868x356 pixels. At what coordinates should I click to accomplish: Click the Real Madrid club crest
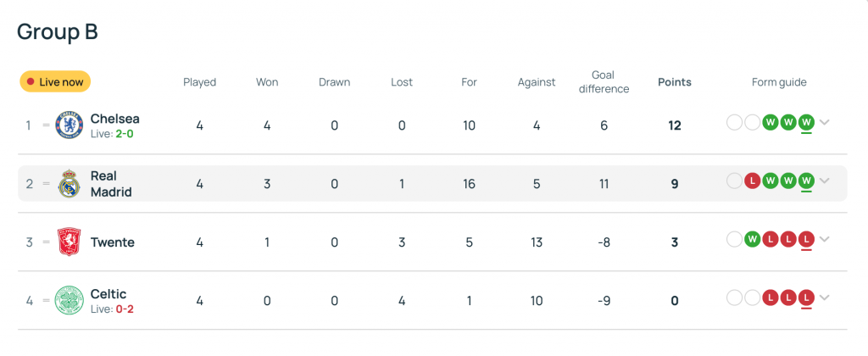coord(68,184)
